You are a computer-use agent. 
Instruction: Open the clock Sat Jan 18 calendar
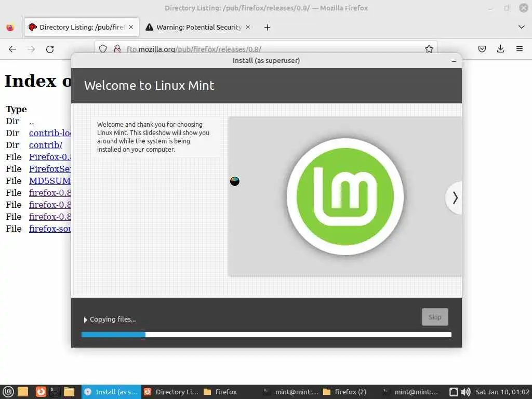click(502, 392)
